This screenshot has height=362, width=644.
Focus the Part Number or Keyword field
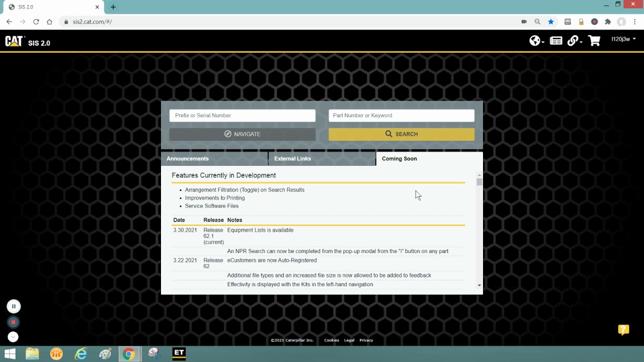(401, 116)
